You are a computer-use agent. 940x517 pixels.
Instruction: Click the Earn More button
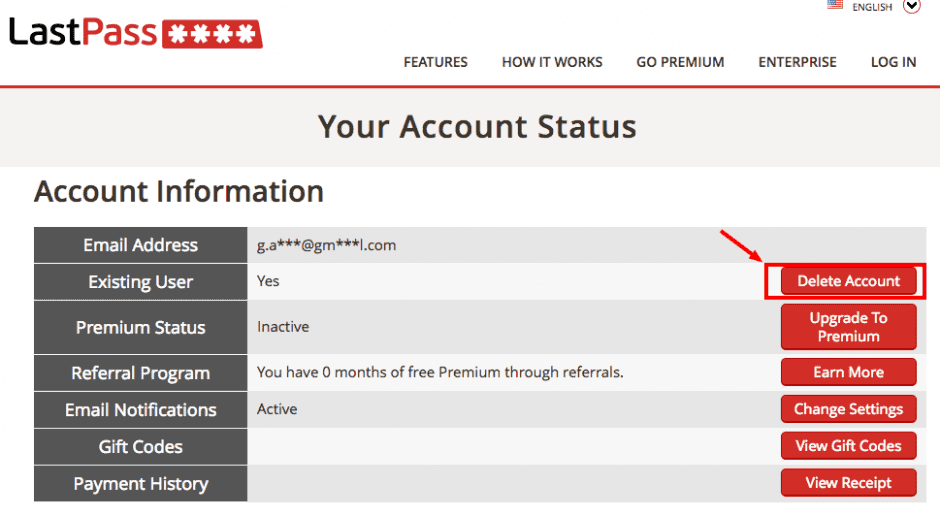coord(848,372)
